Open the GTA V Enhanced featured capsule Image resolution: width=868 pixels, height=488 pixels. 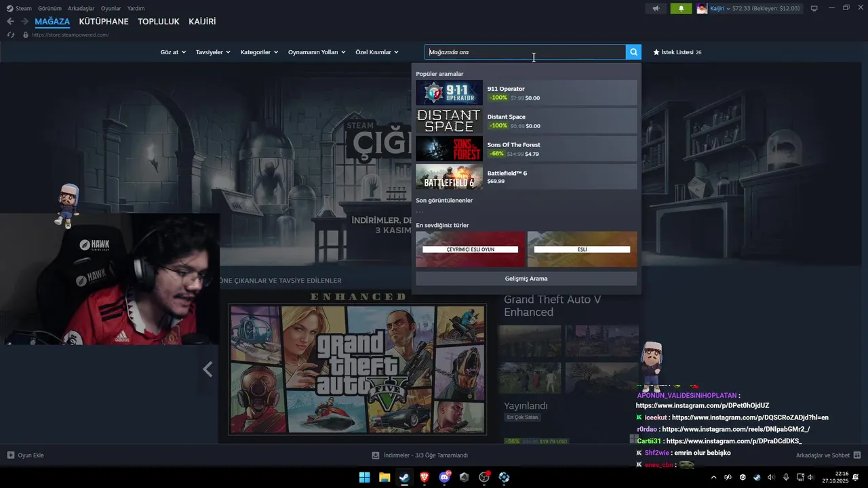pyautogui.click(x=357, y=369)
